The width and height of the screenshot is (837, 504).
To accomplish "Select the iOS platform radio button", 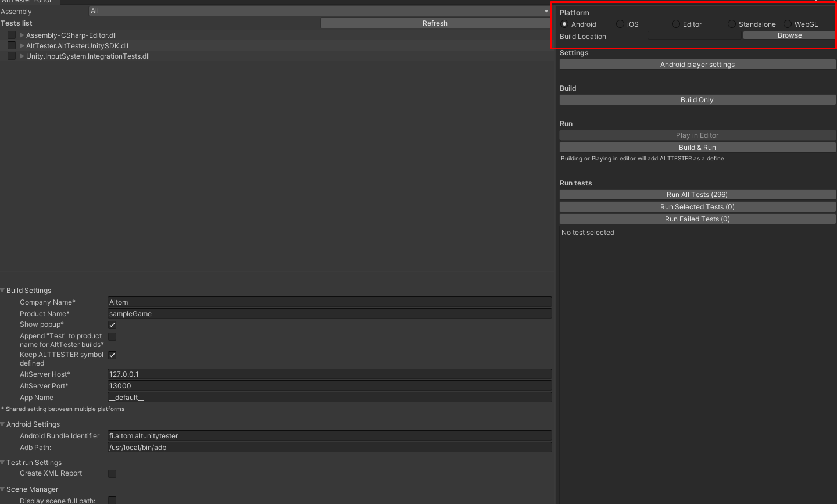I will pyautogui.click(x=620, y=24).
